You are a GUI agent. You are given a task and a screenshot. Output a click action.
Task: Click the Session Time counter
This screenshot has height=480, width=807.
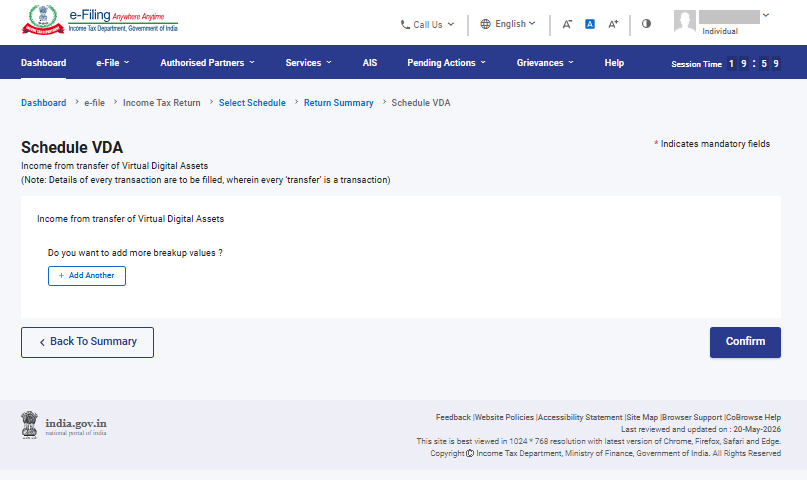726,64
